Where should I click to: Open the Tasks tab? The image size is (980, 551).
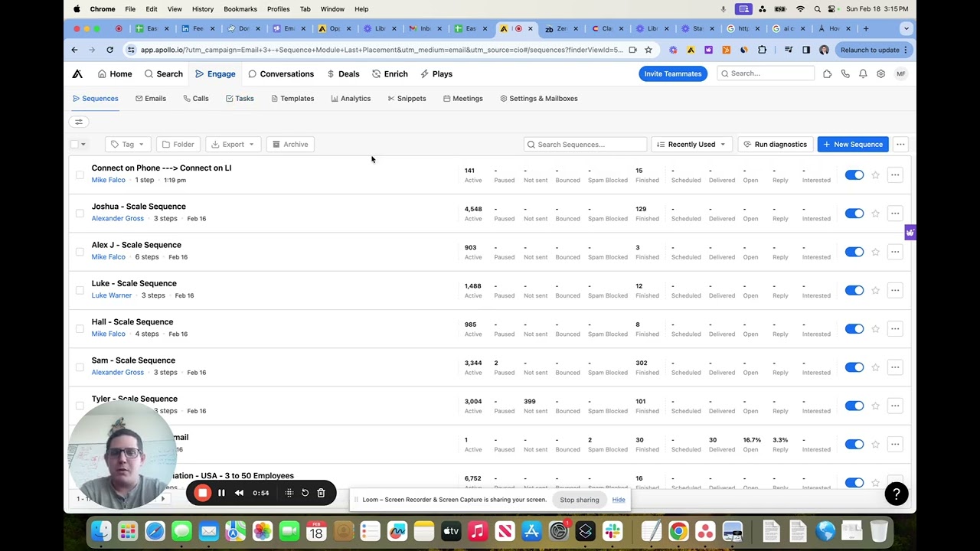pos(240,99)
